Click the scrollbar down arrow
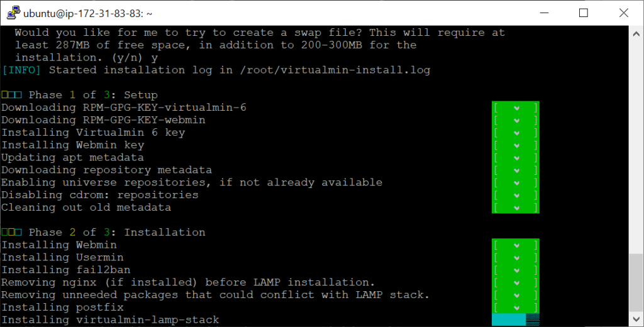 pyautogui.click(x=636, y=319)
